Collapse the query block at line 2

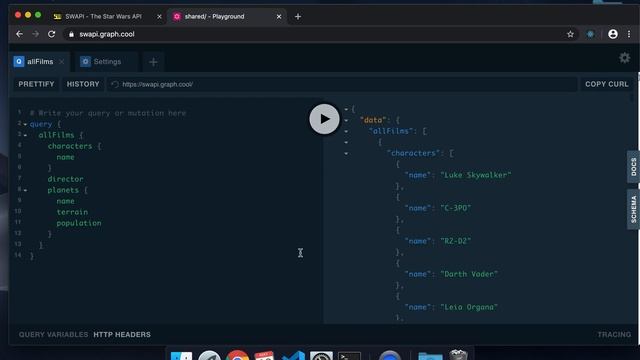click(25, 124)
